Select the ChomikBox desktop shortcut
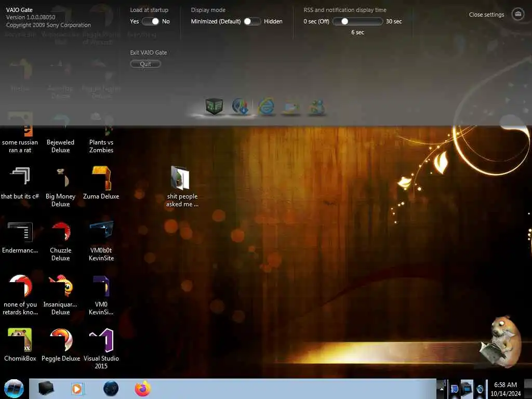532x399 pixels. 20,345
